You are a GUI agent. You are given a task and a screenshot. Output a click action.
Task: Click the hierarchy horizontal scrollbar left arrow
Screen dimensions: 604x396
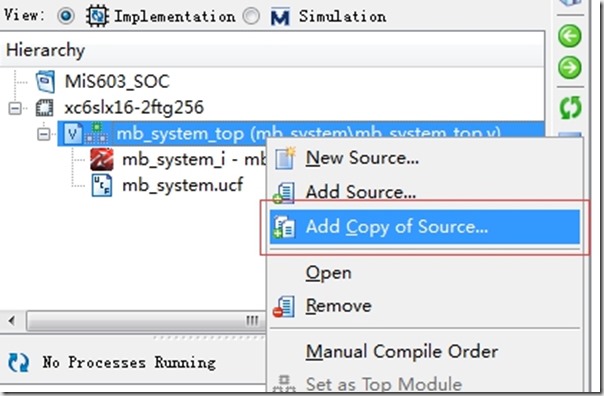(x=12, y=320)
